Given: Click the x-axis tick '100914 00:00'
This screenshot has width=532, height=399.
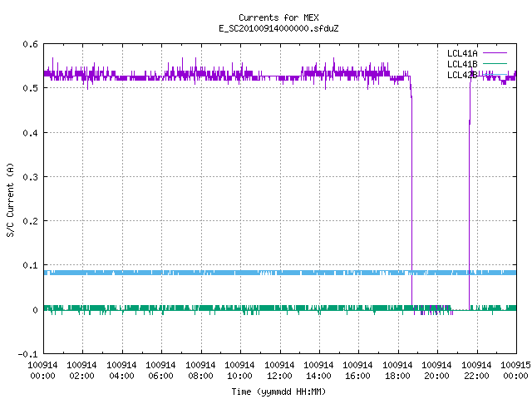Looking at the screenshot, I should coord(42,371).
